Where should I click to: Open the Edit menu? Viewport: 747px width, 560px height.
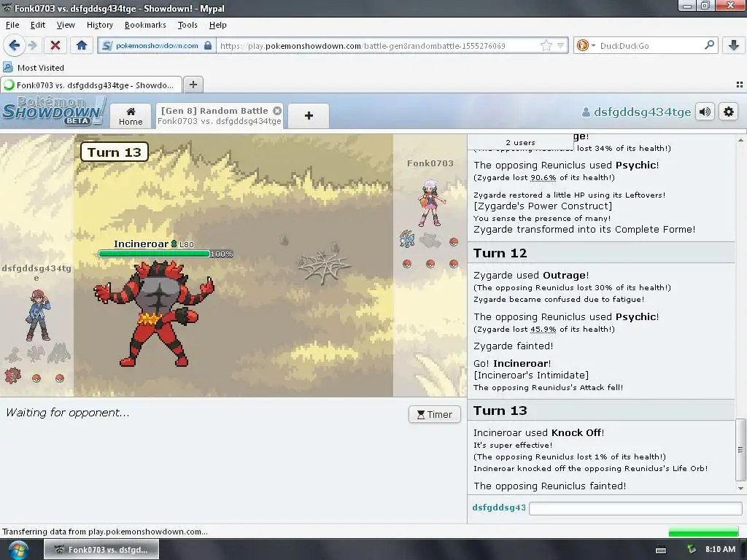coord(38,25)
